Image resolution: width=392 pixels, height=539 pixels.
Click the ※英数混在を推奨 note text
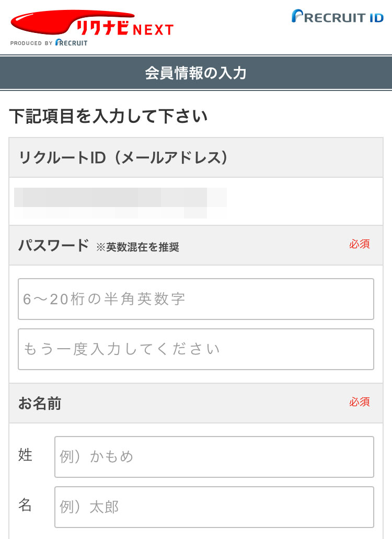pos(137,247)
